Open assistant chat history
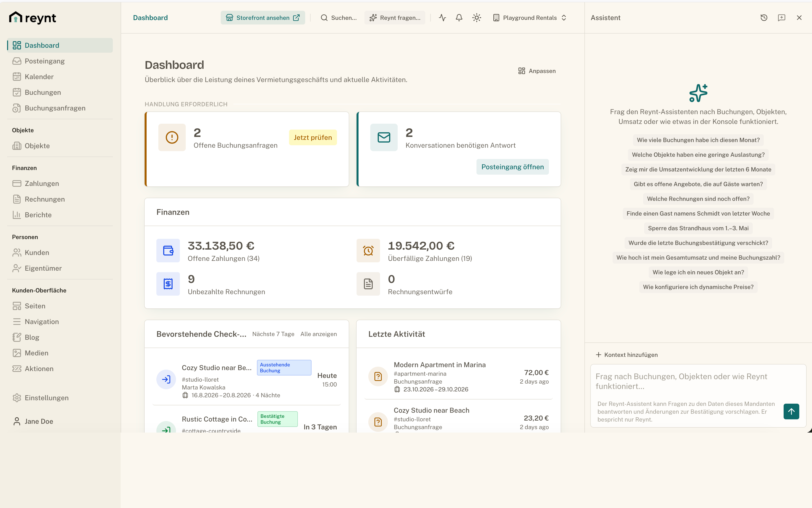Screen dimensions: 812x508 [x=764, y=18]
